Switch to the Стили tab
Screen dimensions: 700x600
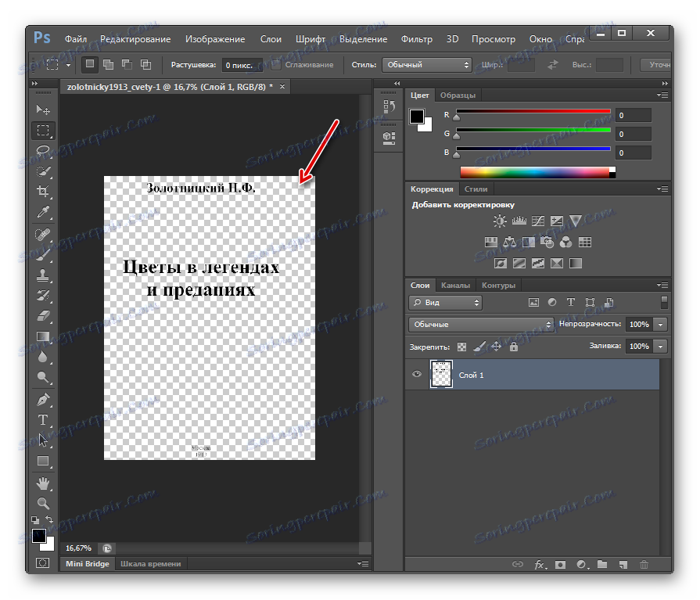476,189
